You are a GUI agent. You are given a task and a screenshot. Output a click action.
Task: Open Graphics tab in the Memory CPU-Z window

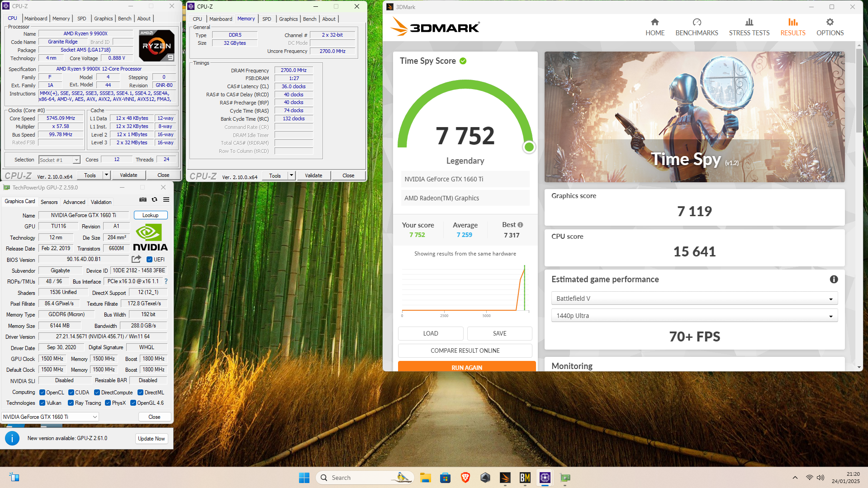(288, 19)
